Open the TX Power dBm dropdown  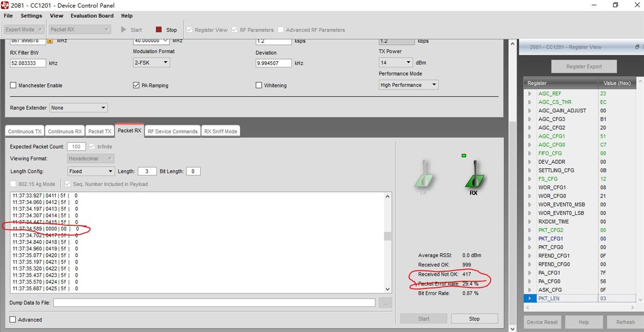396,62
